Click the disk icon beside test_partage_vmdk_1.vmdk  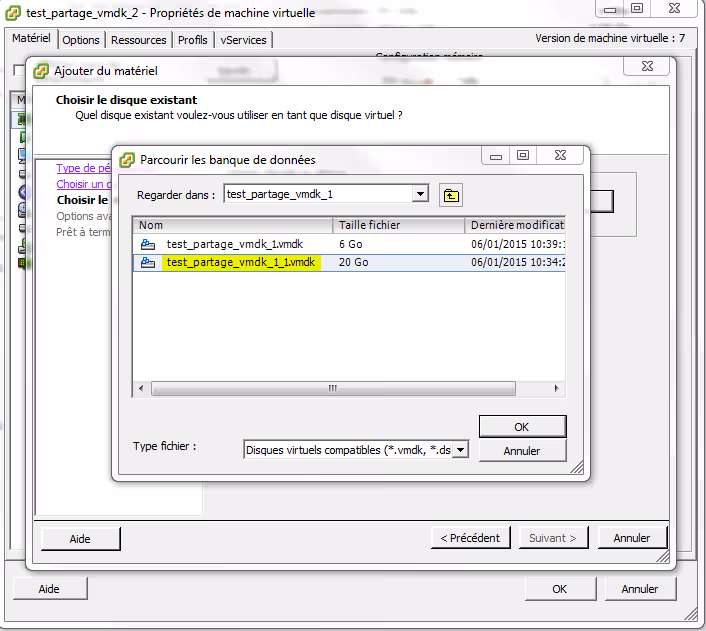tap(148, 244)
